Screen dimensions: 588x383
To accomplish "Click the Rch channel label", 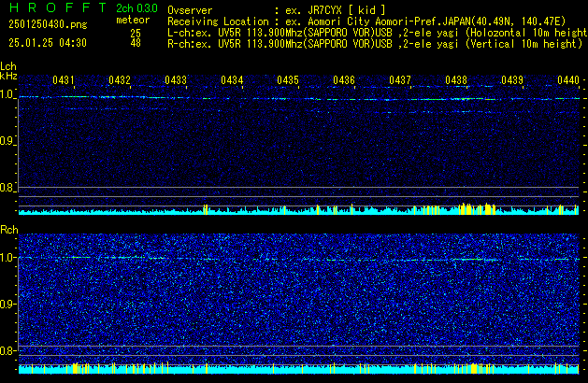I will (9, 230).
